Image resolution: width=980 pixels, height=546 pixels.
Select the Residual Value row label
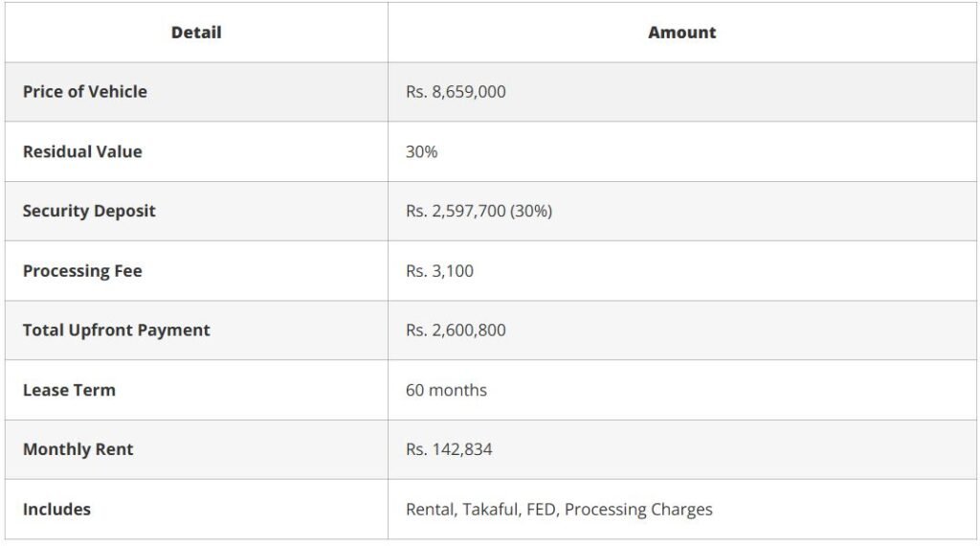click(82, 152)
